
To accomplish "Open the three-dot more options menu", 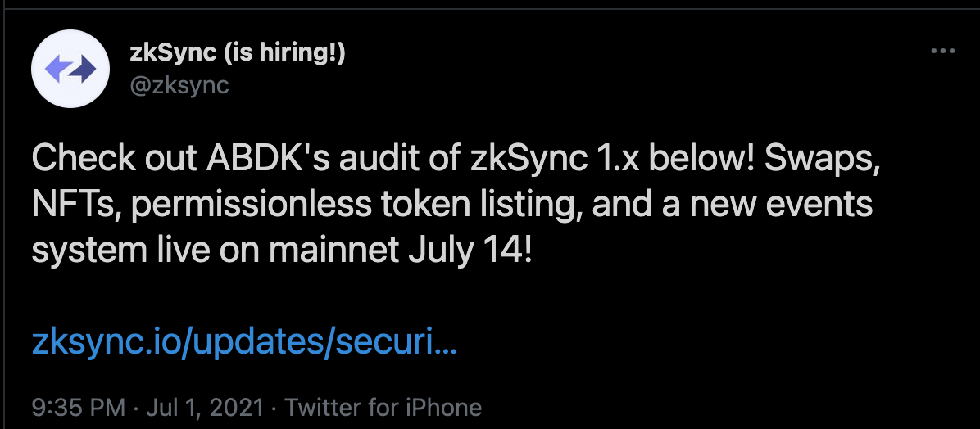I will click(942, 52).
